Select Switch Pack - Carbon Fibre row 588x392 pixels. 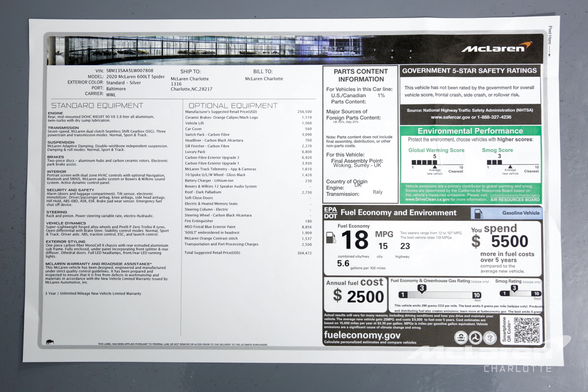[x=248, y=134]
